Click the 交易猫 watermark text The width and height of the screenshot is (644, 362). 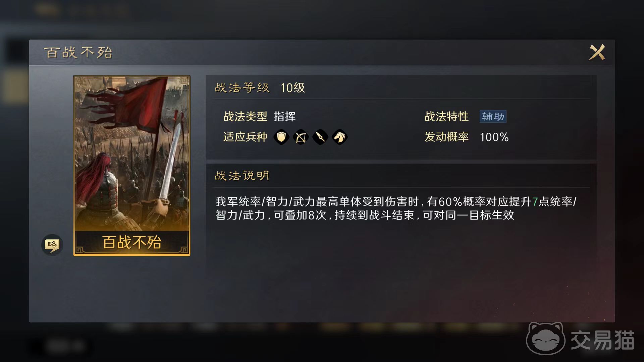(602, 340)
